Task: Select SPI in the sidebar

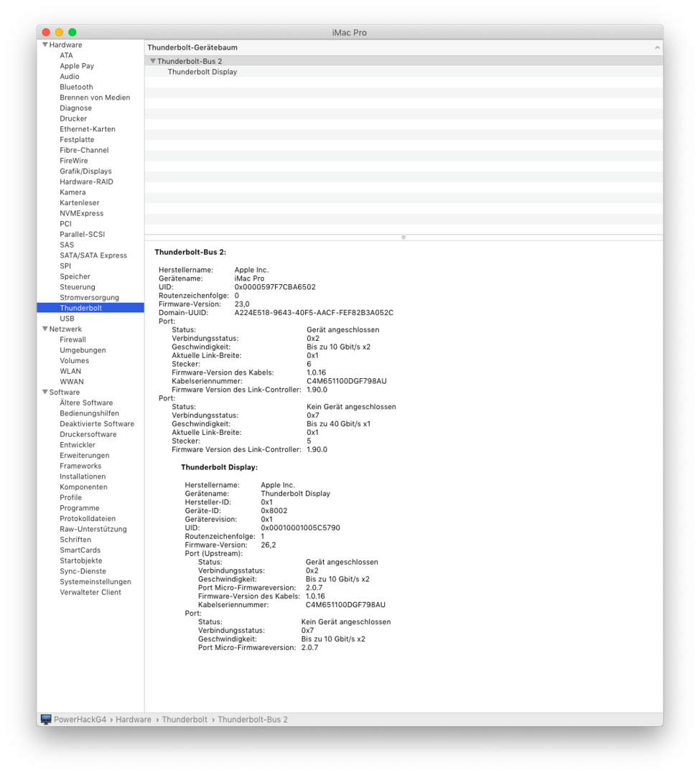Action: pyautogui.click(x=65, y=266)
